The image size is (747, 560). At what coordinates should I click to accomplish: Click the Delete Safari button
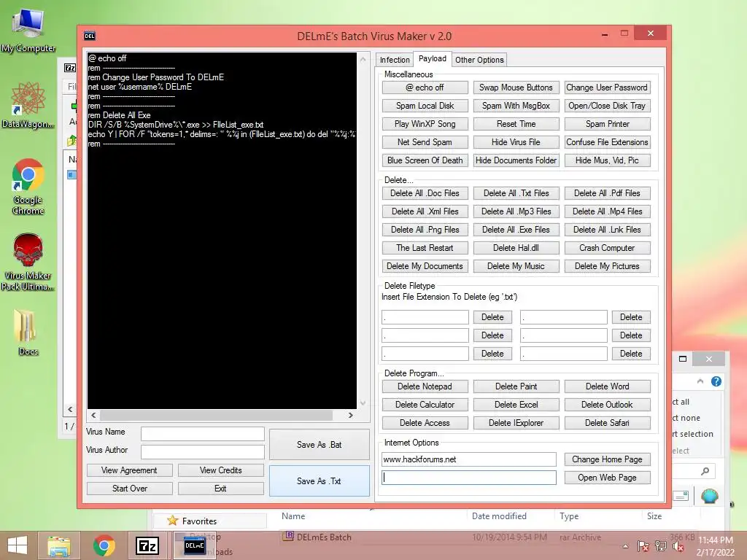click(607, 423)
